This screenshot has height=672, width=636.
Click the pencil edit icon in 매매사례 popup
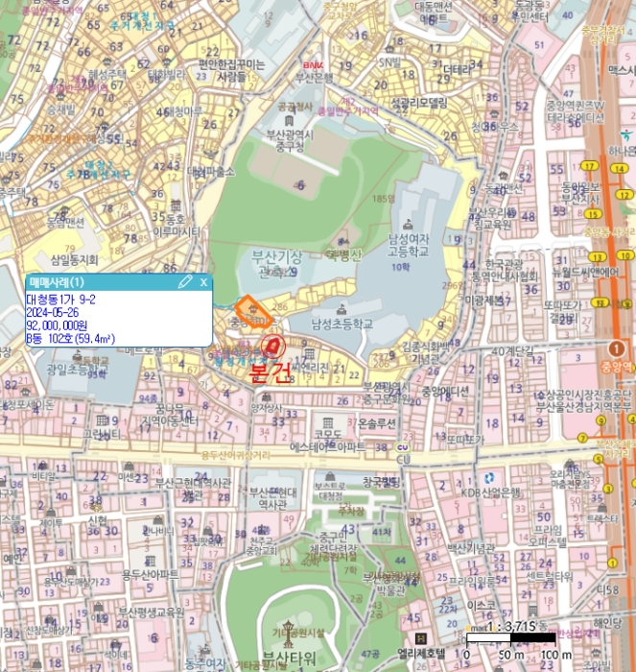[185, 281]
